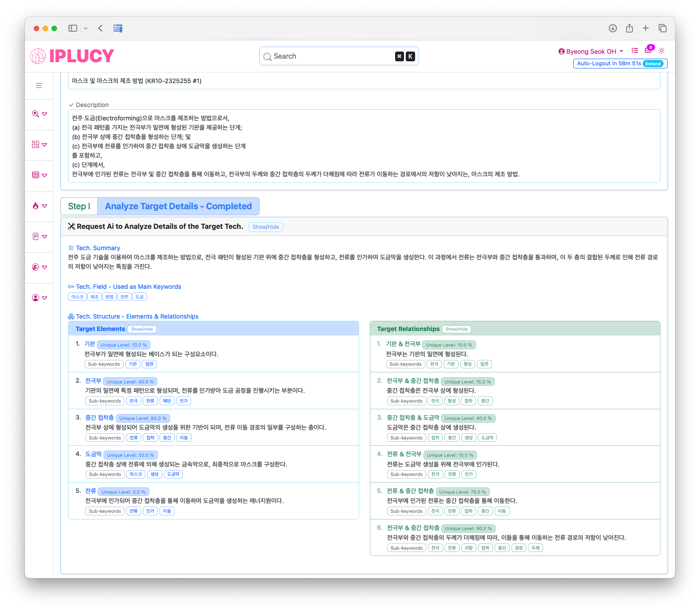
Task: Go back with the browser back arrow
Action: pos(100,28)
